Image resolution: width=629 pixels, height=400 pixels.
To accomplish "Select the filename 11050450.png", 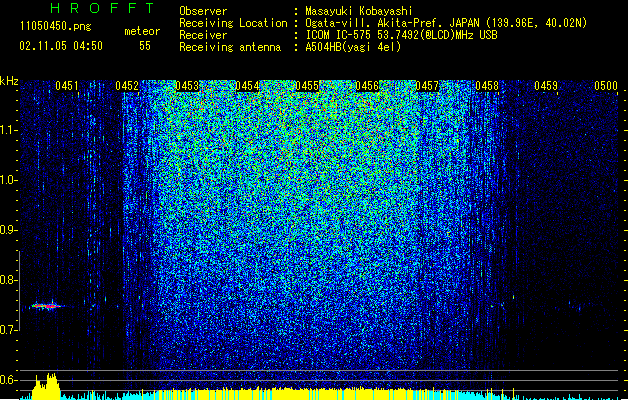I will pos(56,26).
